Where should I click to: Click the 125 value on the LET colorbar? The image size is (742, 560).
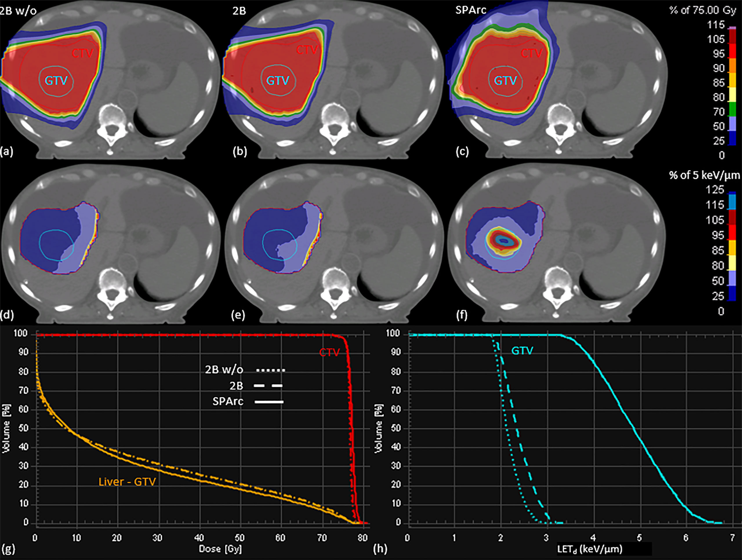point(715,190)
